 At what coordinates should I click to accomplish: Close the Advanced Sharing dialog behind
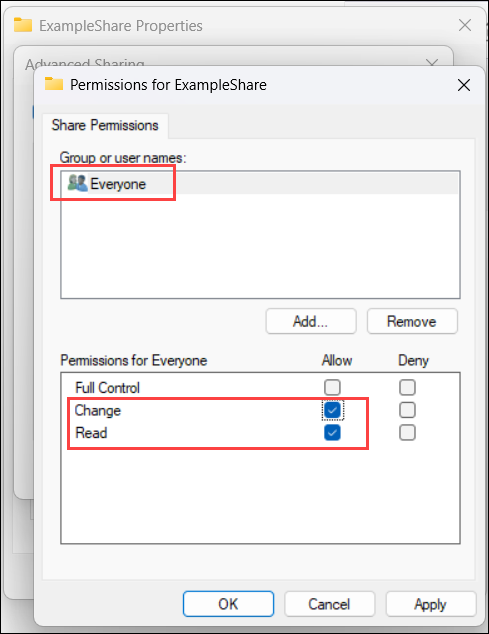[432, 62]
